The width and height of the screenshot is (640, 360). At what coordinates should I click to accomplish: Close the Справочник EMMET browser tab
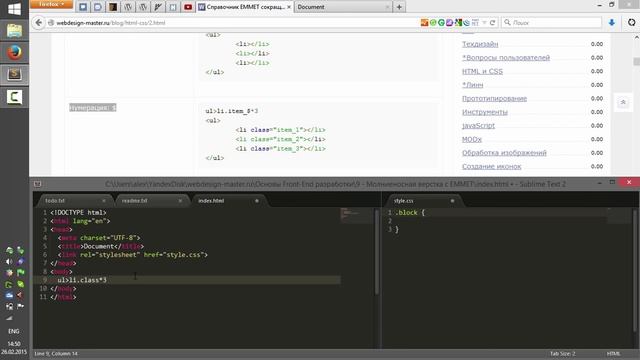289,7
